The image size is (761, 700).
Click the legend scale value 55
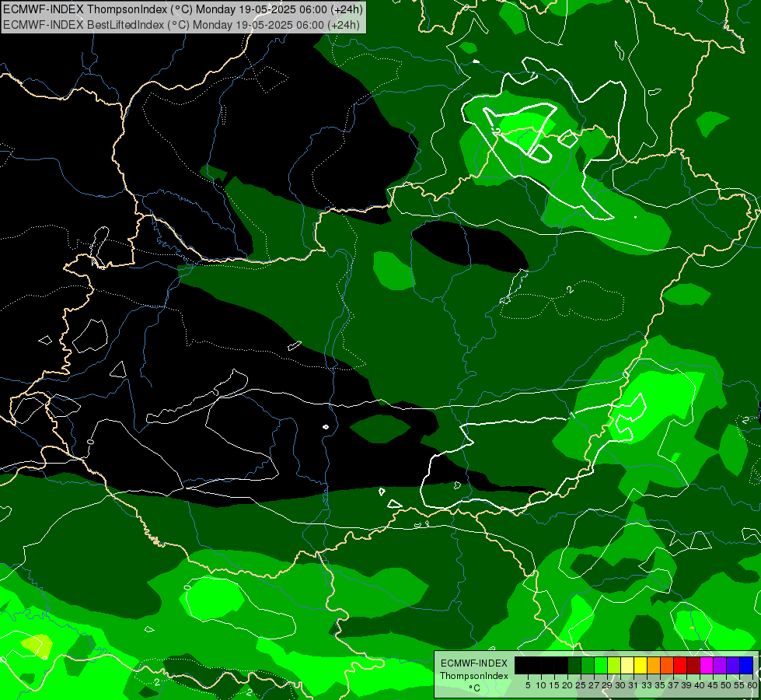click(x=739, y=685)
